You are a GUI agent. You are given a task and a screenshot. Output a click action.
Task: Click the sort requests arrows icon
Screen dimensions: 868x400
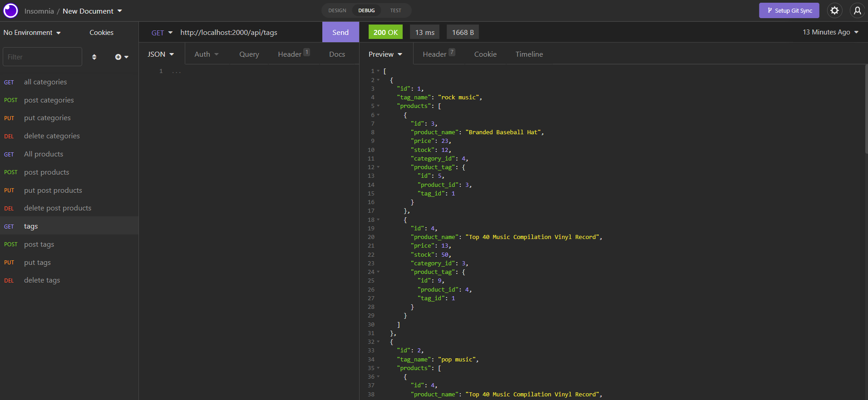tap(94, 57)
